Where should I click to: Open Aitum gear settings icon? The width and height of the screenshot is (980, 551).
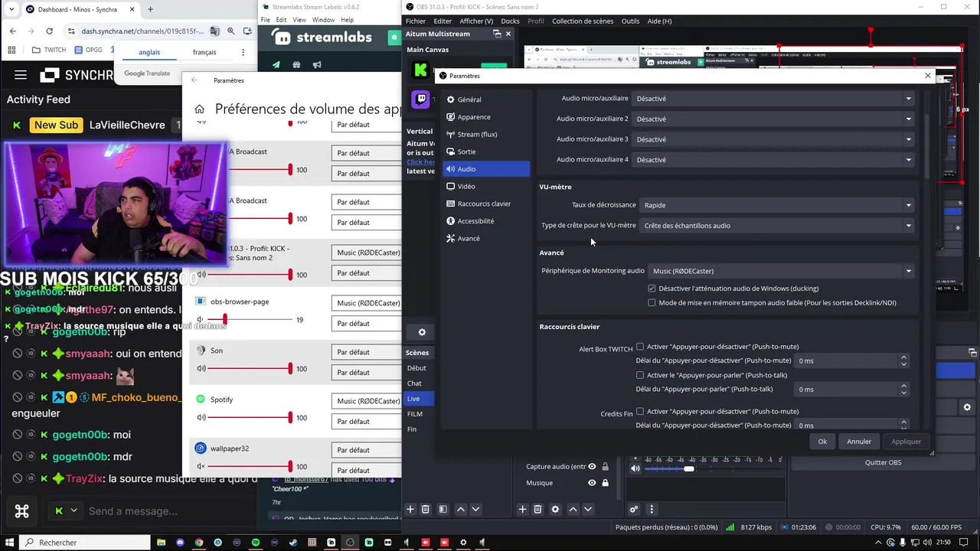pos(422,332)
